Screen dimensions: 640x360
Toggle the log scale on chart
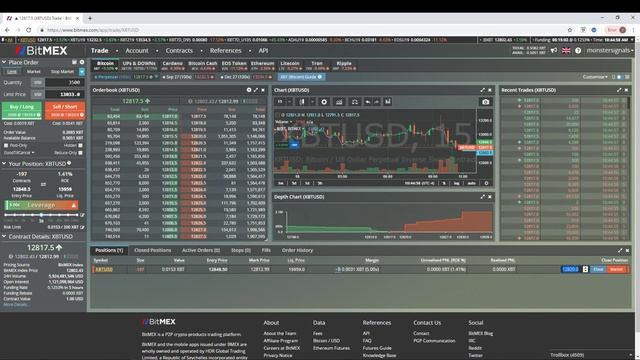pyautogui.click(x=457, y=183)
